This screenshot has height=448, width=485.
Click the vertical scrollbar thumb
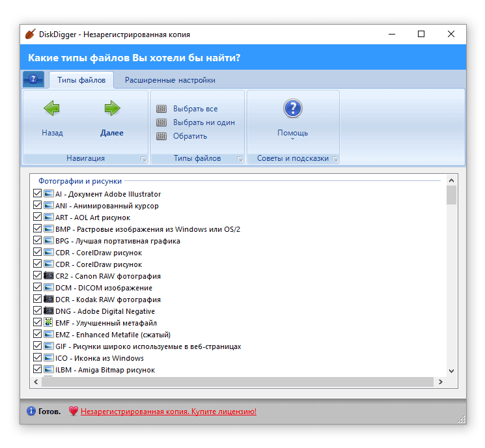[x=451, y=195]
